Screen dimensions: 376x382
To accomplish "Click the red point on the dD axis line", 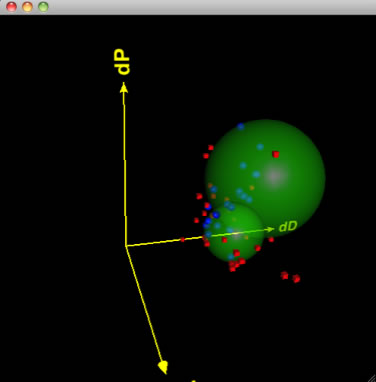I will point(182,239).
